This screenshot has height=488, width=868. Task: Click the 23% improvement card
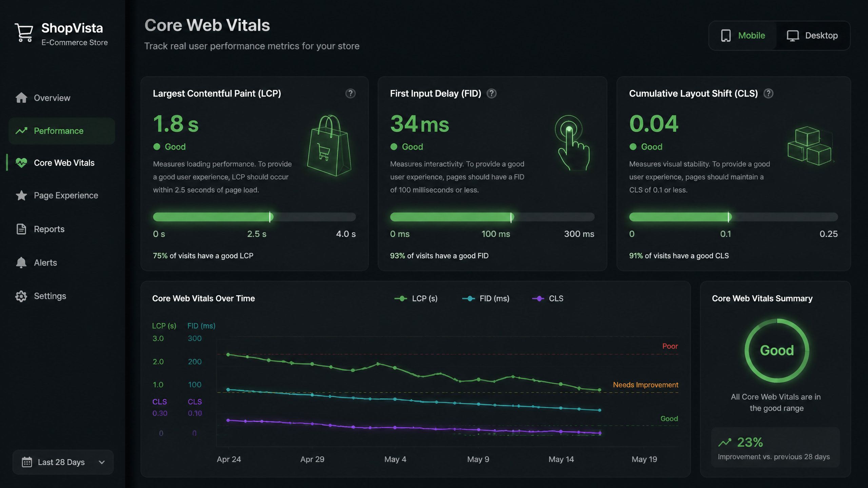[775, 448]
